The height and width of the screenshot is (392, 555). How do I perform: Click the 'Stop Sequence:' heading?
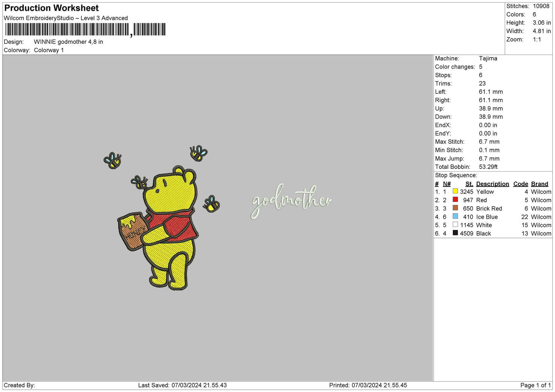(456, 175)
